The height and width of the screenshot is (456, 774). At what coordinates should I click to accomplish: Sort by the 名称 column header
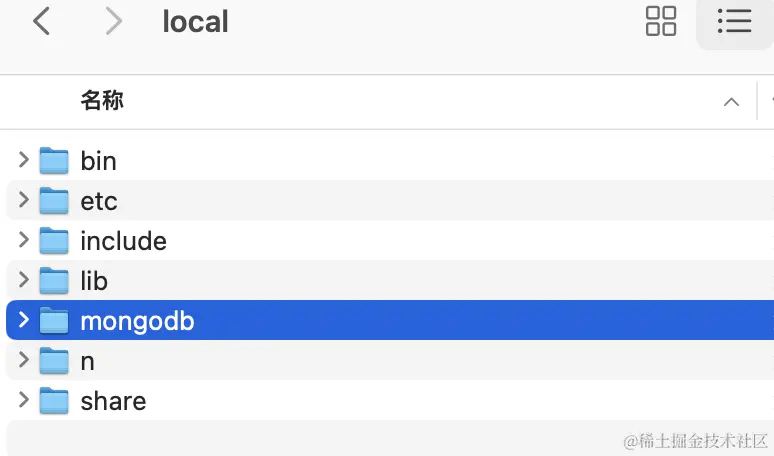click(102, 101)
